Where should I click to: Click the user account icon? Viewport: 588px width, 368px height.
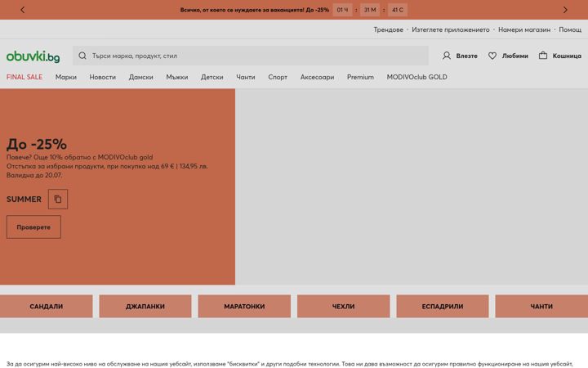(446, 56)
